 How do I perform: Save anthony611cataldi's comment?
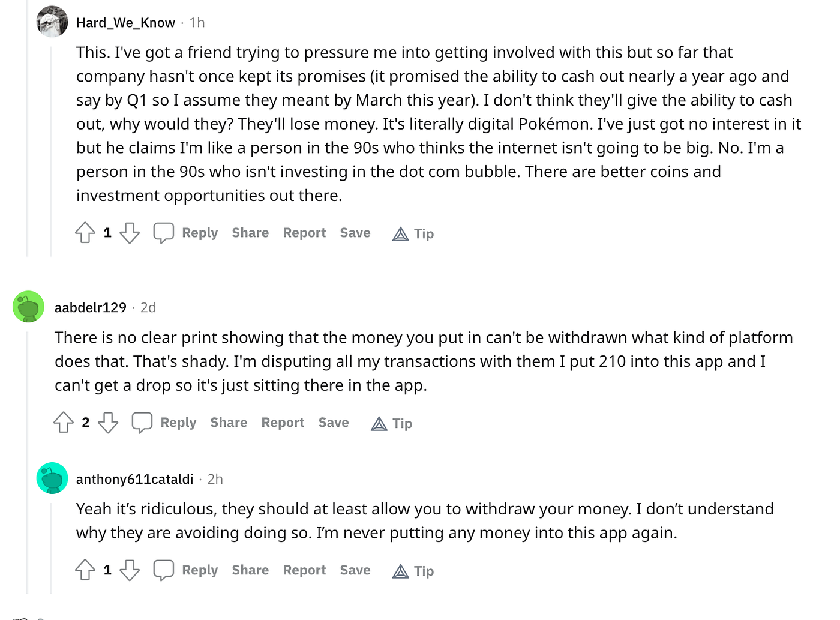click(x=355, y=570)
